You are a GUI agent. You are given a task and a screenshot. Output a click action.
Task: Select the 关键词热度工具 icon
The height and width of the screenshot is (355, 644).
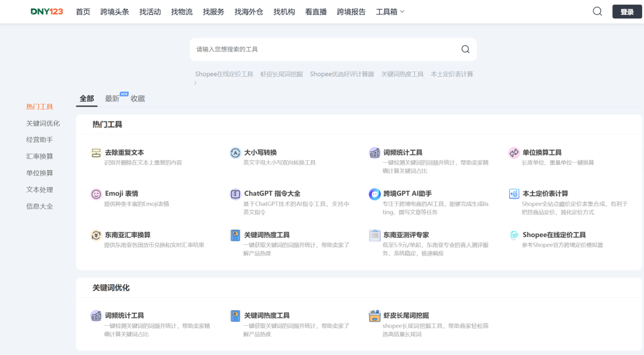(236, 235)
